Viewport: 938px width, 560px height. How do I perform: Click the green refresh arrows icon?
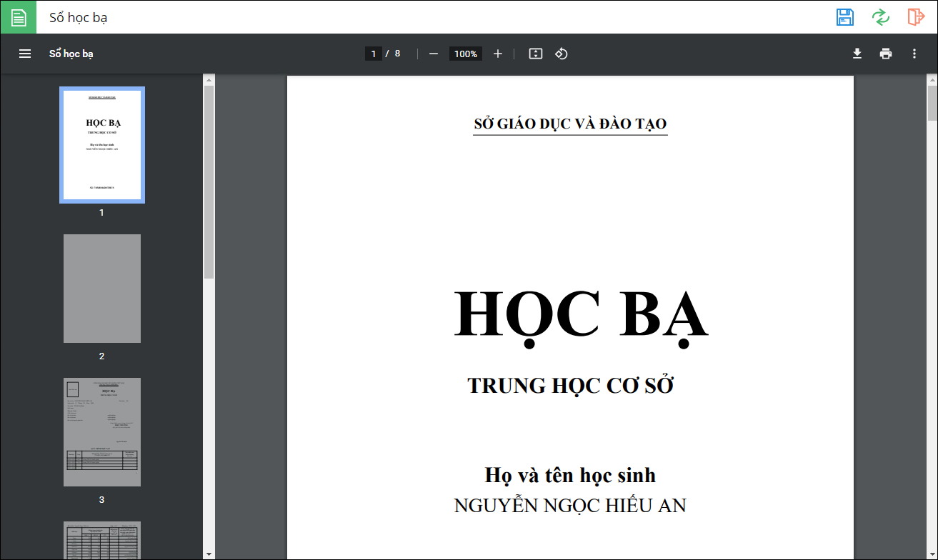[x=881, y=17]
